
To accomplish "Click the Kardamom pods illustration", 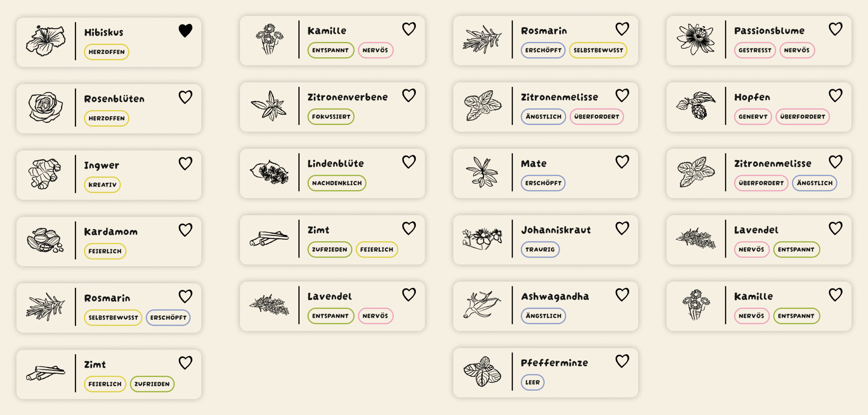I will [x=45, y=240].
